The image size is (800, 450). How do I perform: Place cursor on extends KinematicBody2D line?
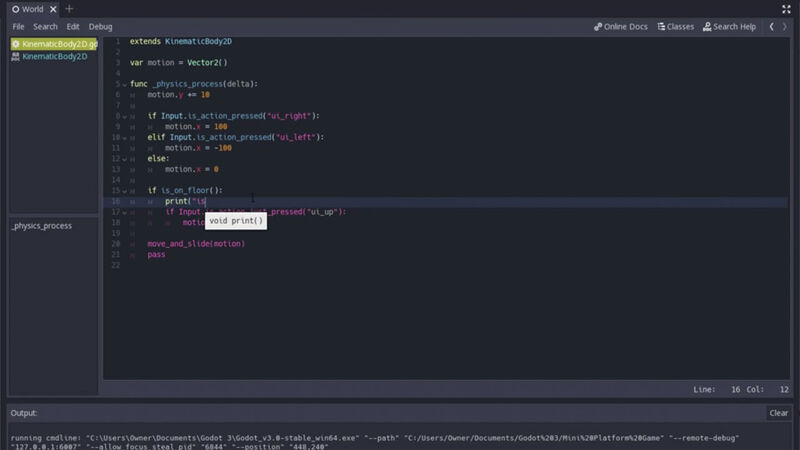click(x=181, y=41)
